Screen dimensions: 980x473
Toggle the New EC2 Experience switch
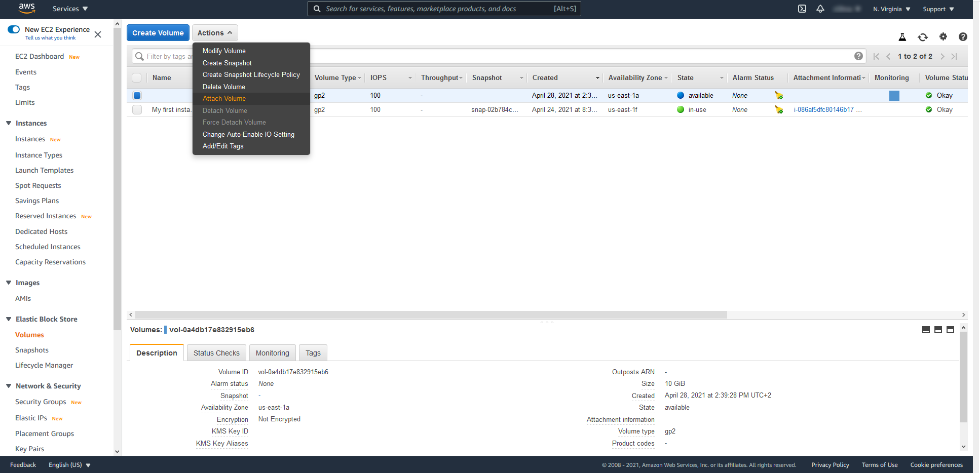(x=14, y=29)
